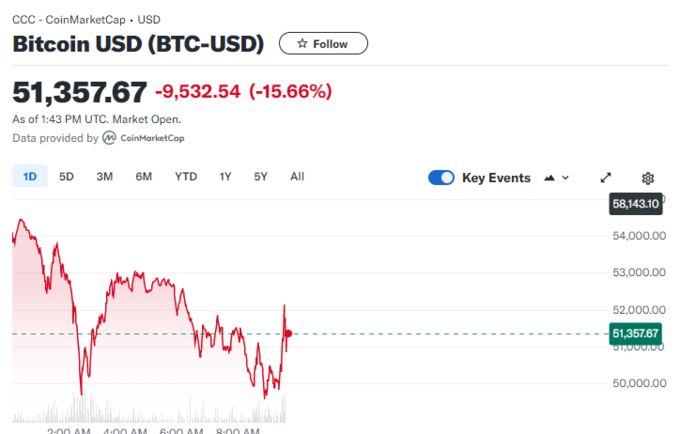680x434 pixels.
Task: Open chart settings gear
Action: [x=648, y=178]
